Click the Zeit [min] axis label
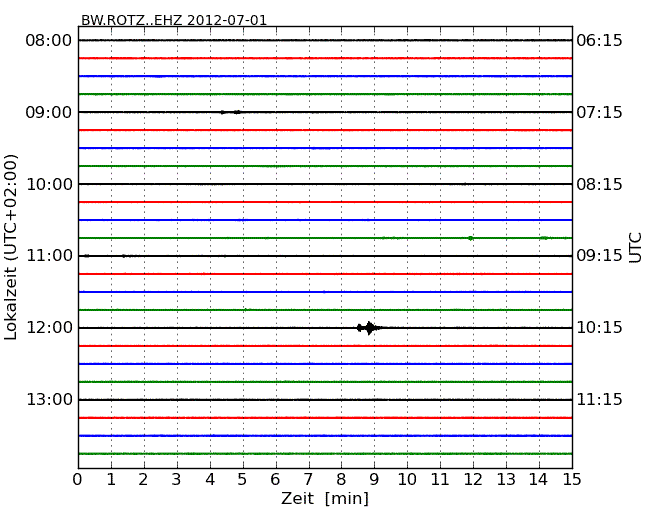The height and width of the screenshot is (520, 650). [325, 498]
